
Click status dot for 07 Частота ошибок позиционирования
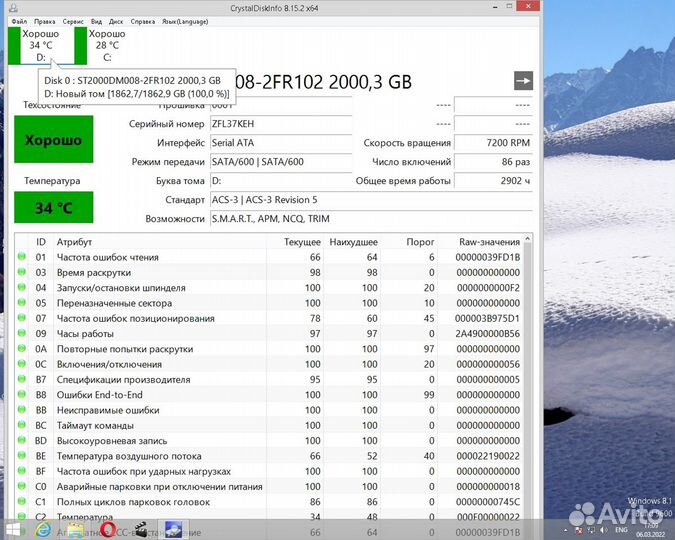22,318
